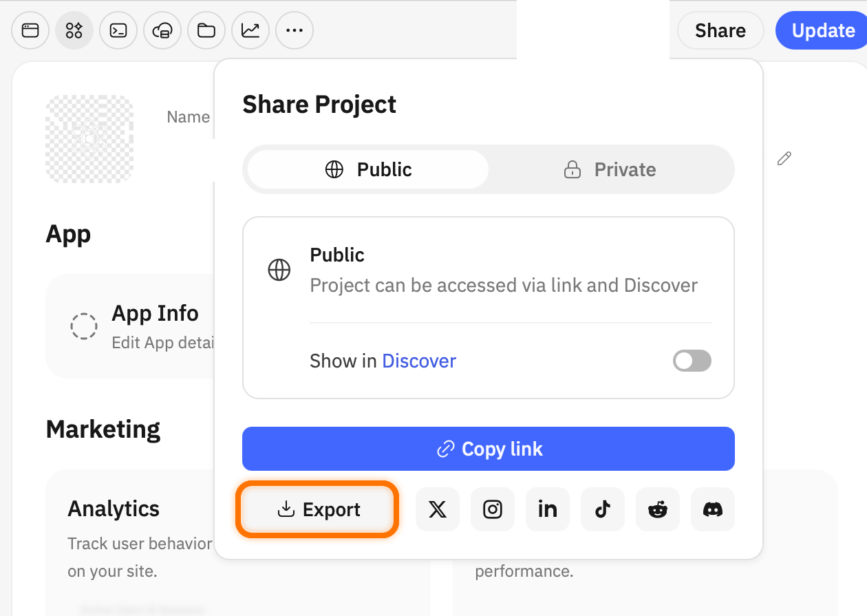Click the 'Project can be accessed via link and Discover' text
The width and height of the screenshot is (867, 616).
(x=504, y=286)
